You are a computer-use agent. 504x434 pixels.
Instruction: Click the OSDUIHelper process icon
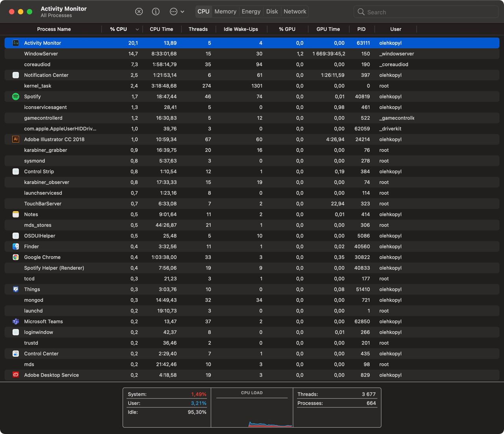(16, 236)
